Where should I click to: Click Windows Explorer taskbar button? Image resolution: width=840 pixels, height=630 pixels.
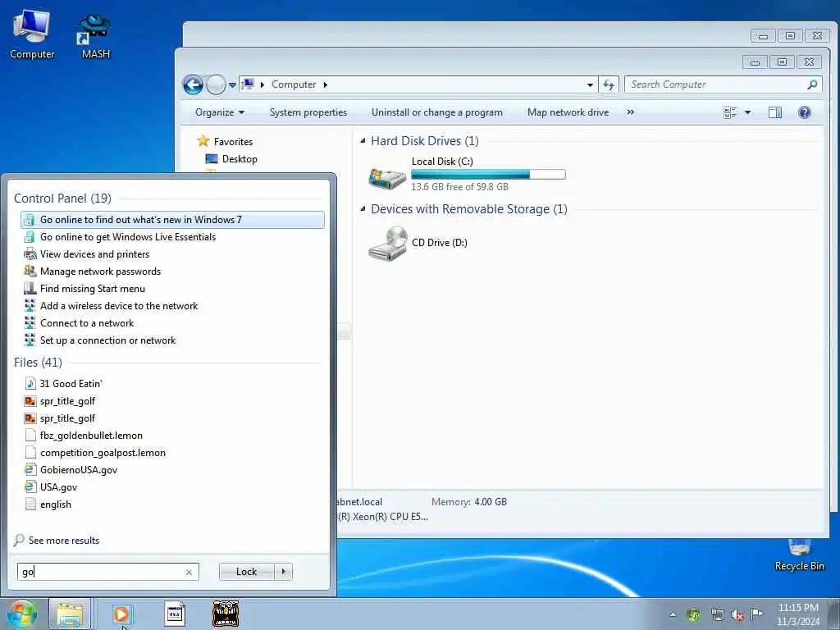click(71, 614)
